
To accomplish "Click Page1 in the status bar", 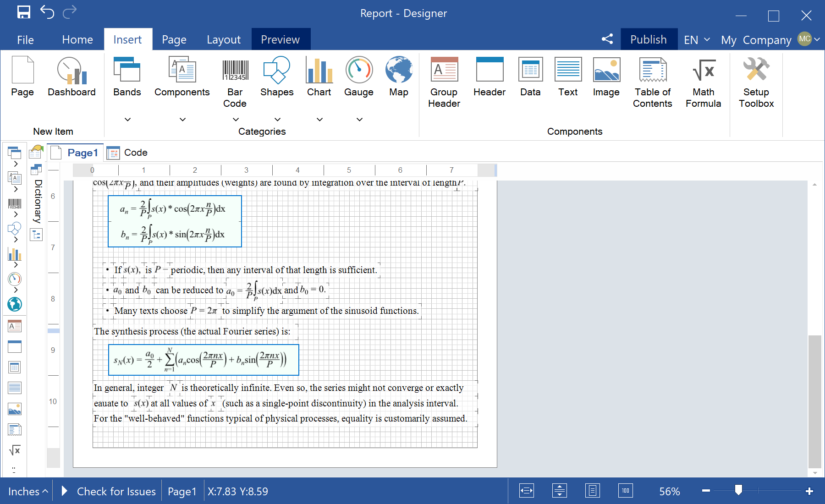I will [182, 491].
